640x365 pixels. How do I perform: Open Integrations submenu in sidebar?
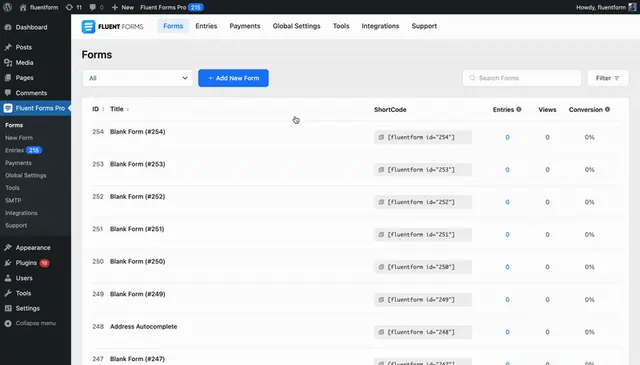tap(21, 213)
